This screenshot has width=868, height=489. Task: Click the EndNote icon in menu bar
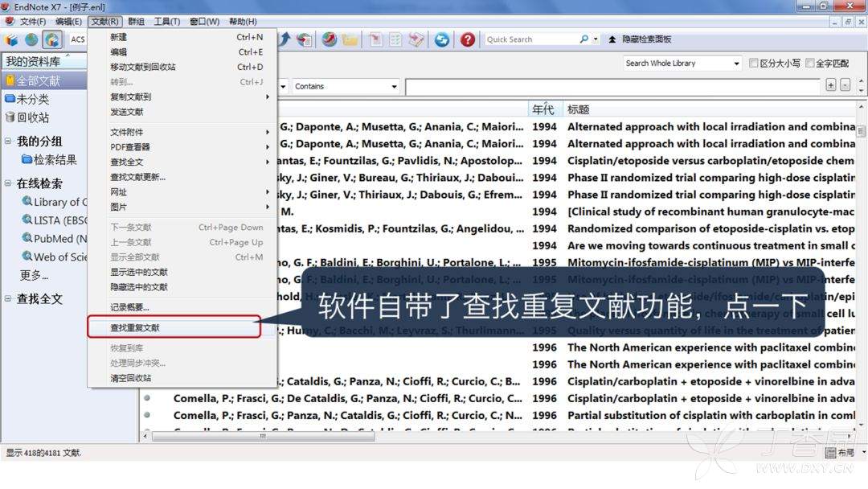pos(10,22)
